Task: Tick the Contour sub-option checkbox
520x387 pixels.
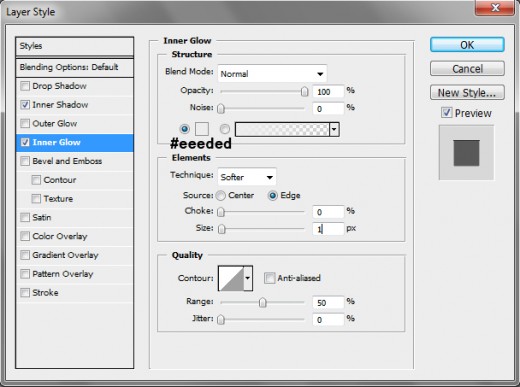Action: 36,180
